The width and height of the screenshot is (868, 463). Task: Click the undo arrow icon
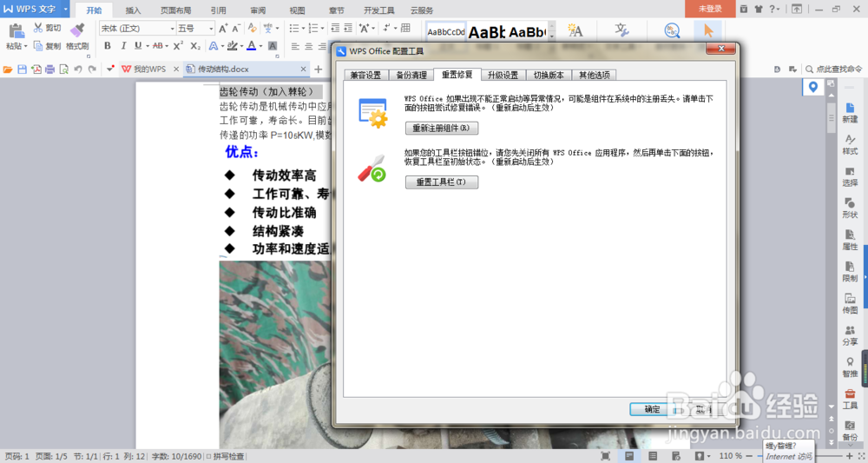tap(78, 69)
